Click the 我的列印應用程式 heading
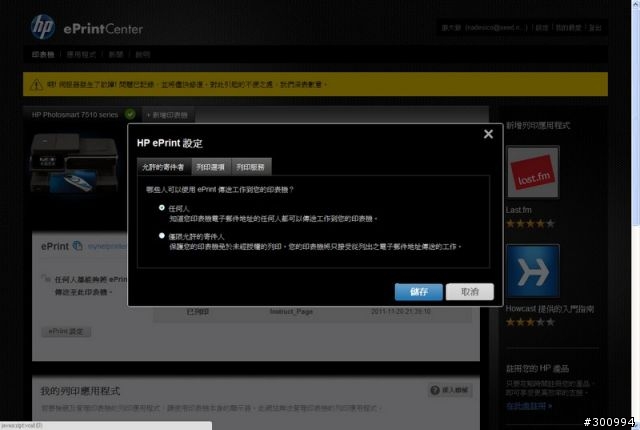This screenshot has height=430, width=640. tap(80, 391)
